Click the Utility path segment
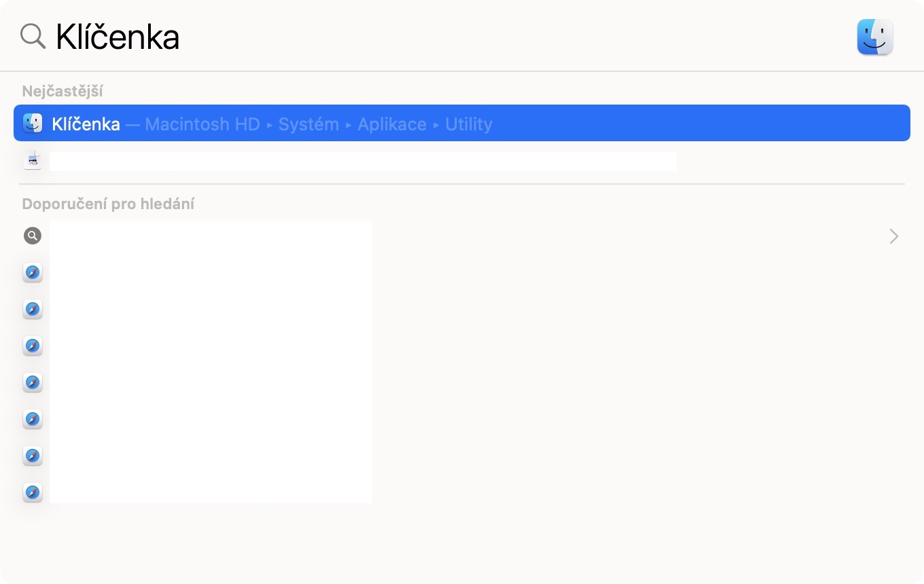 pyautogui.click(x=469, y=124)
